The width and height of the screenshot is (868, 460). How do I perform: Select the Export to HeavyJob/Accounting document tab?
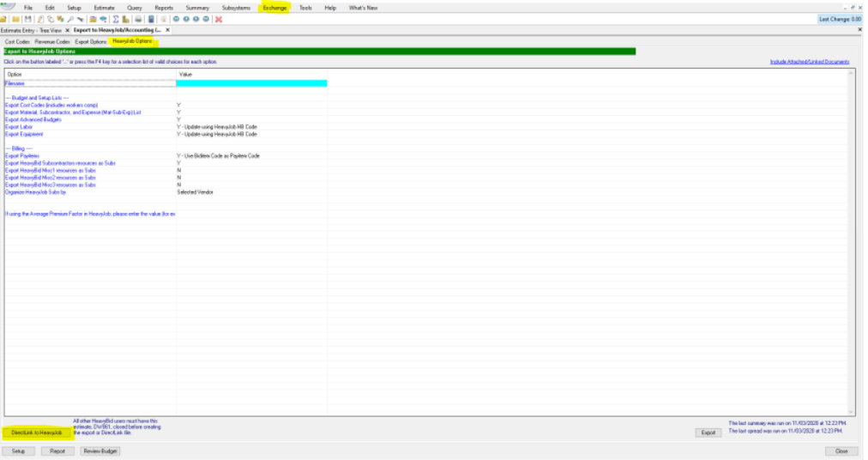point(118,31)
